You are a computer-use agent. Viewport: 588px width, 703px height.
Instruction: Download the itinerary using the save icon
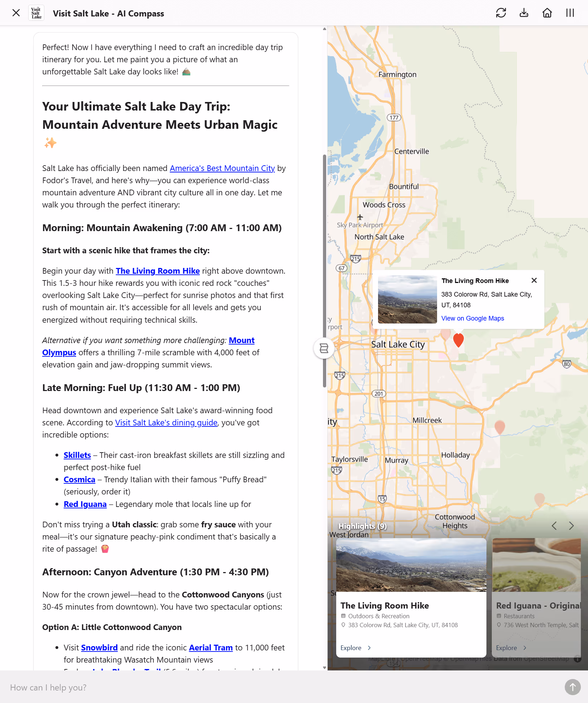[524, 13]
